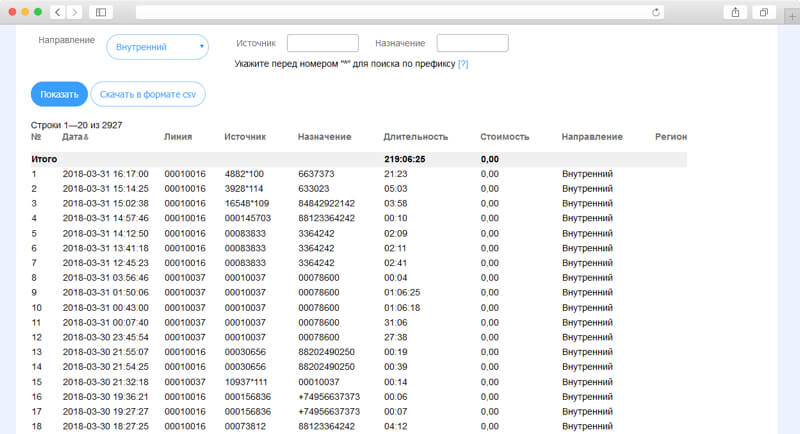Toggle the browser sidebar icon
Image resolution: width=800 pixels, height=434 pixels.
coord(101,12)
